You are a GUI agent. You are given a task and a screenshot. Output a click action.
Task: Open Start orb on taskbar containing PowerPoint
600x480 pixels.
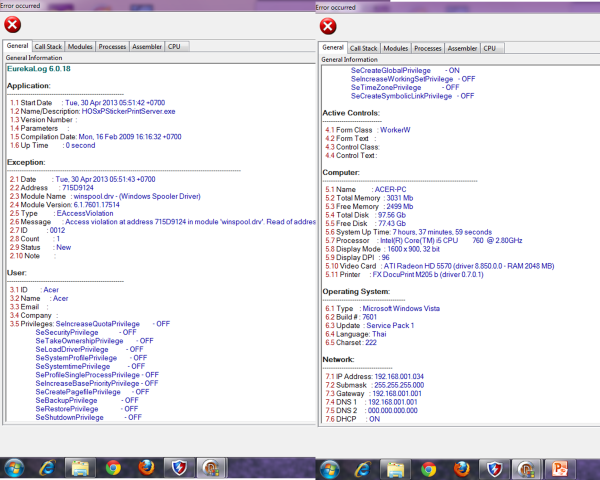[329, 469]
